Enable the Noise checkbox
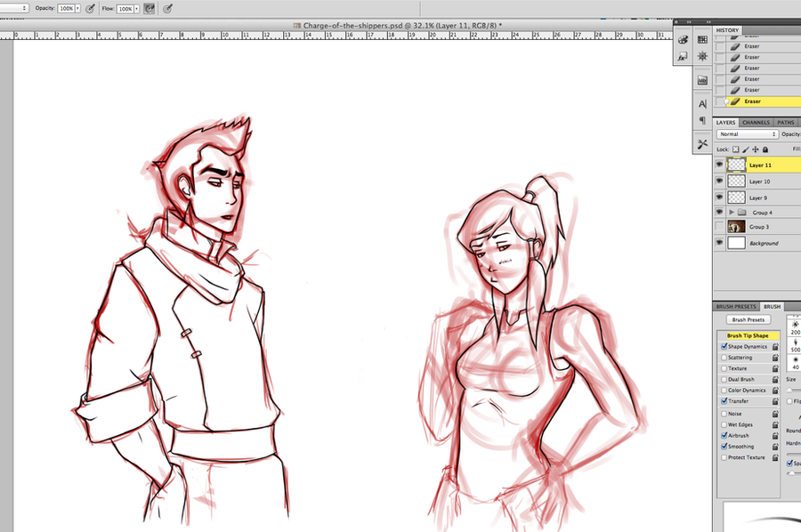Viewport: 801px width, 532px height. click(724, 414)
